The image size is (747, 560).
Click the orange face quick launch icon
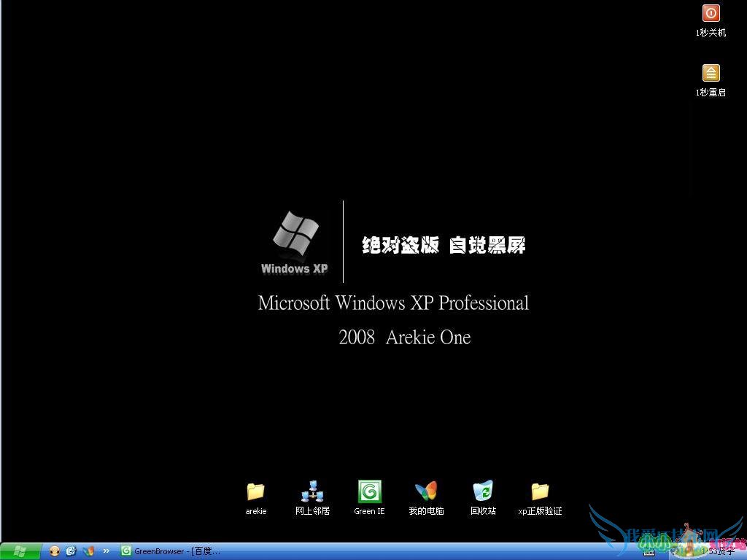[55, 551]
